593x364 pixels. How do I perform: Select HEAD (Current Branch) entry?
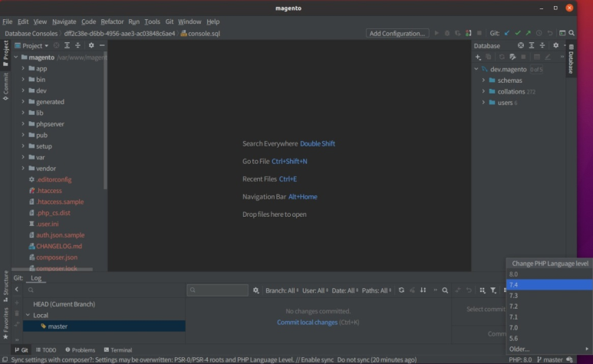64,304
